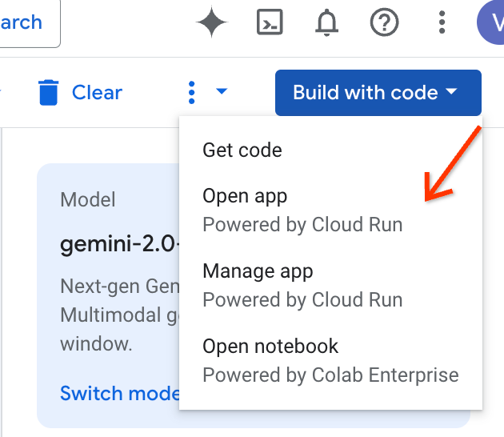Click the Clear label text

pos(97,93)
